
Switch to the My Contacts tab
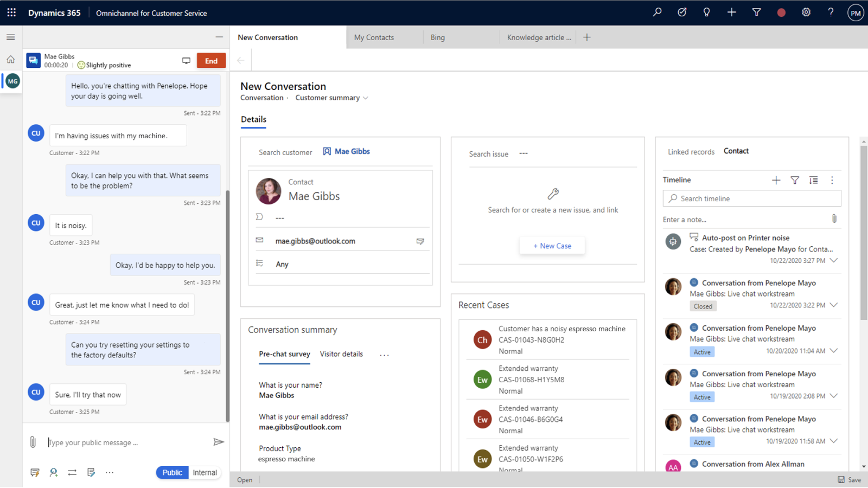374,37
